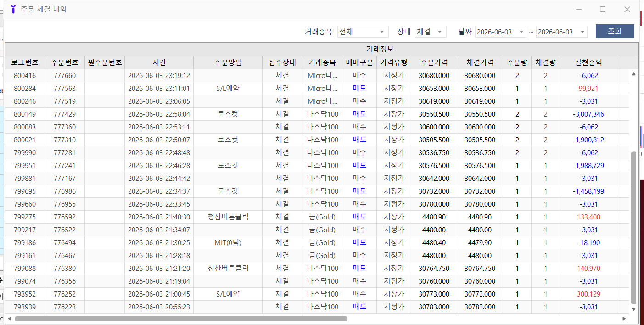Select order number 777167 cell
The width and height of the screenshot is (644, 325).
(x=65, y=179)
